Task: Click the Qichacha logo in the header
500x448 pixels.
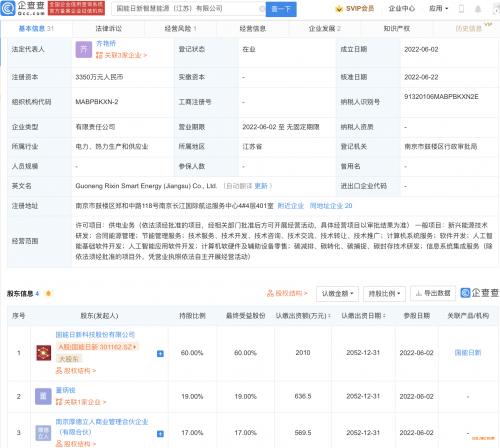Action: (x=23, y=8)
